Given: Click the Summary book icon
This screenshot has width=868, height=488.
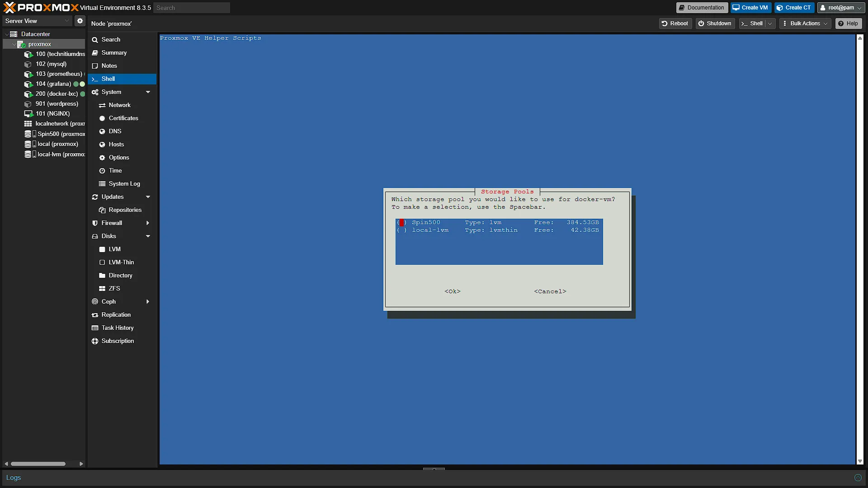Looking at the screenshot, I should pyautogui.click(x=95, y=53).
